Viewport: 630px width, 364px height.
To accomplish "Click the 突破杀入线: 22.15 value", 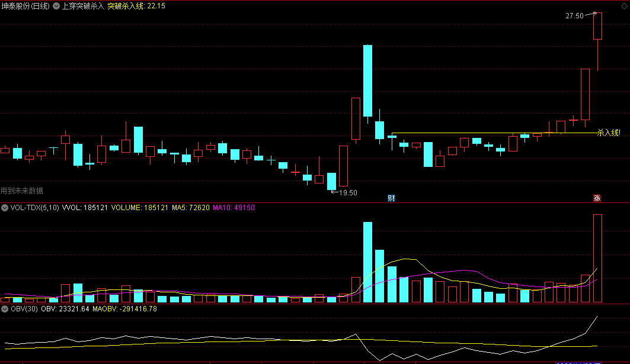I will coord(136,6).
